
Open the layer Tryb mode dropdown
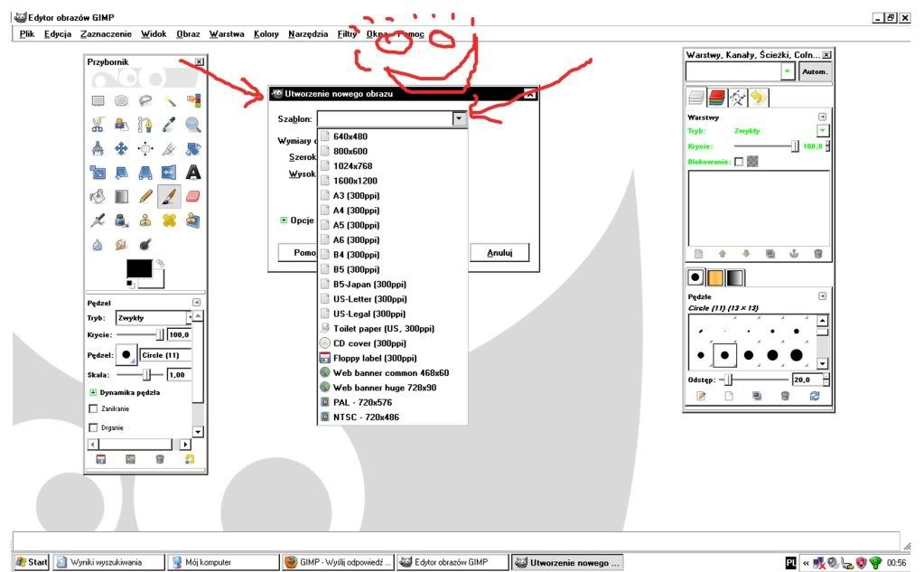coord(822,130)
